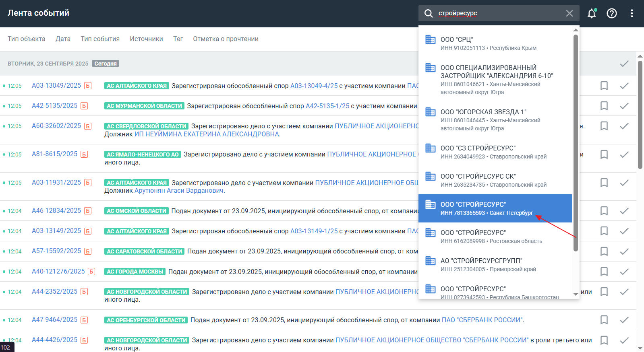Click bankruptcy Б badge next to A42-5135/2025
Viewport: 644px width, 352px height.
click(x=84, y=106)
